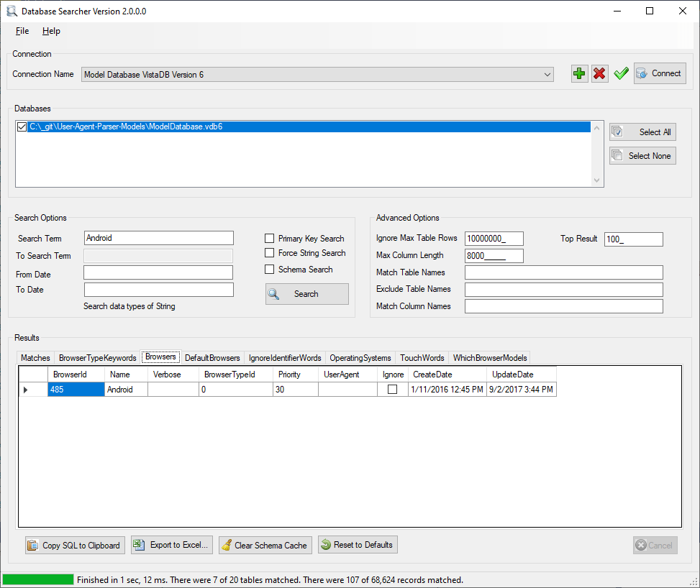This screenshot has height=588, width=700.
Task: Open the File menu
Action: (22, 31)
